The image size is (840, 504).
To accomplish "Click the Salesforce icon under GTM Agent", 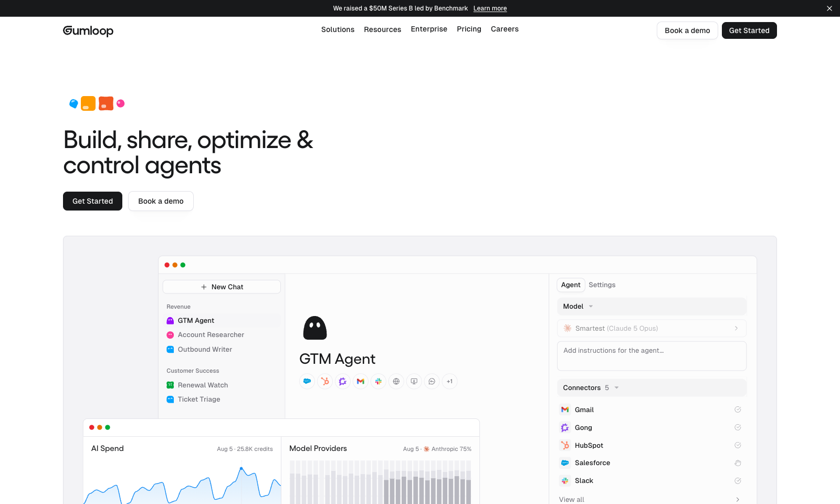I will tap(307, 381).
